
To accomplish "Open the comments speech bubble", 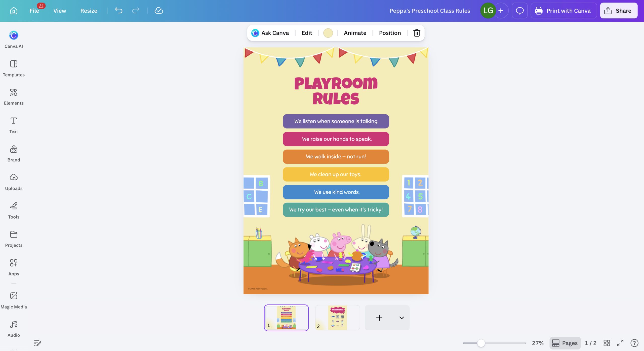I will pyautogui.click(x=519, y=11).
